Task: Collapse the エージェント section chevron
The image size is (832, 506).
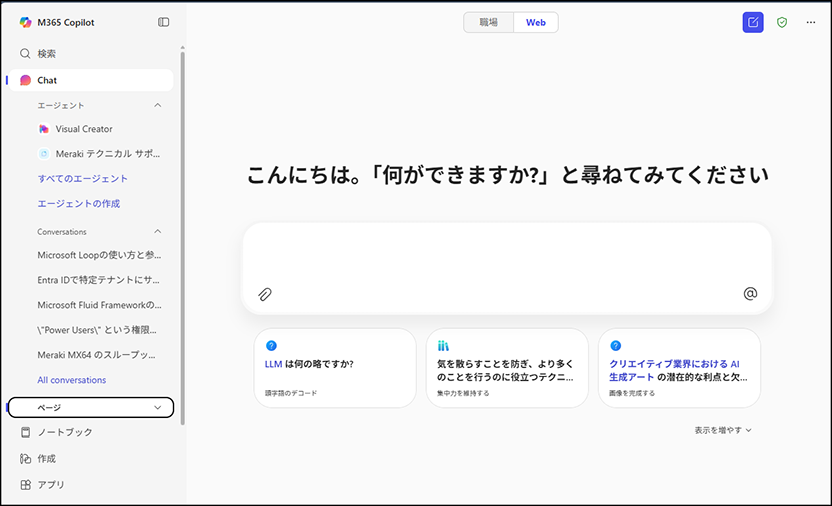Action: tap(158, 105)
